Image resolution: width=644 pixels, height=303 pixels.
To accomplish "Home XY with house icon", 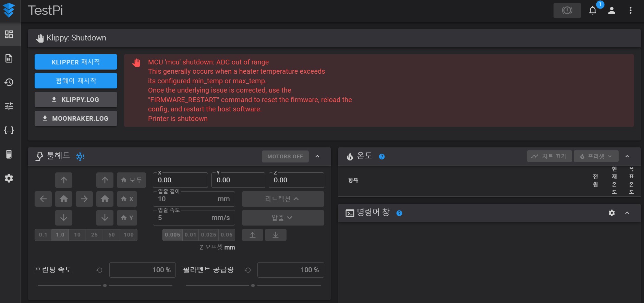I will tap(64, 199).
